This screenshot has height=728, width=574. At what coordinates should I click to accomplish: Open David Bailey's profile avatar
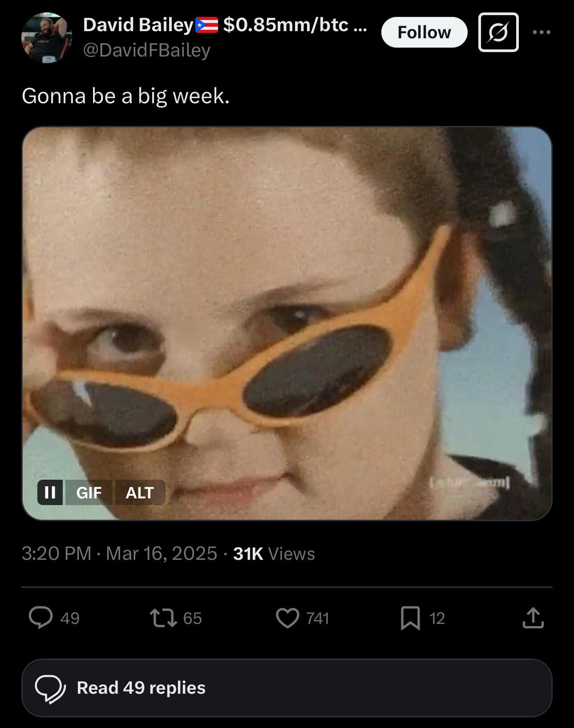(46, 38)
